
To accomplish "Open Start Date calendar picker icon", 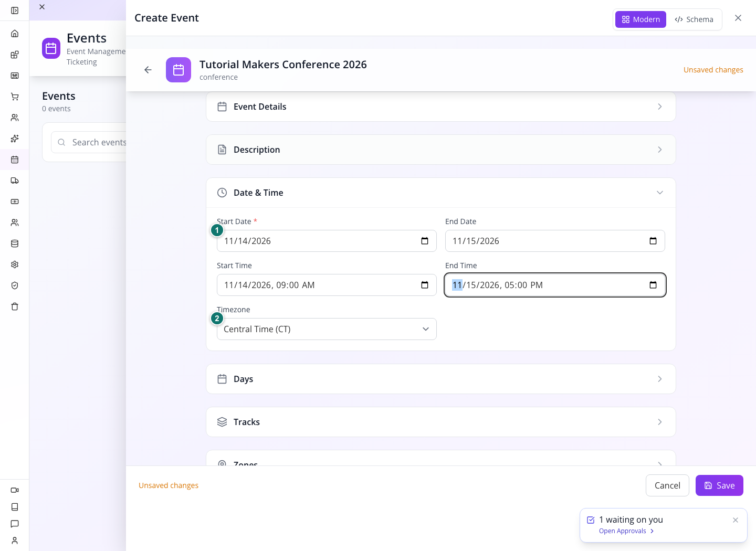I will coord(425,241).
